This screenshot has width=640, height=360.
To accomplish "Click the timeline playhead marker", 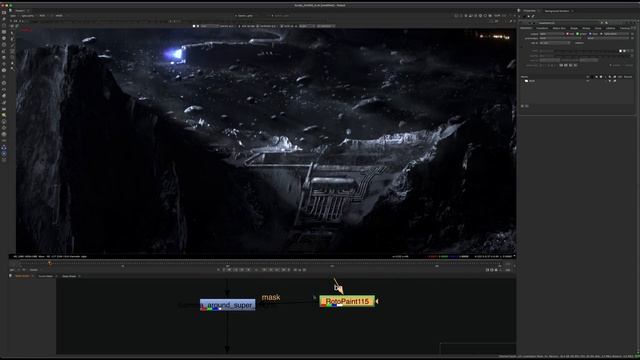I will [50, 264].
